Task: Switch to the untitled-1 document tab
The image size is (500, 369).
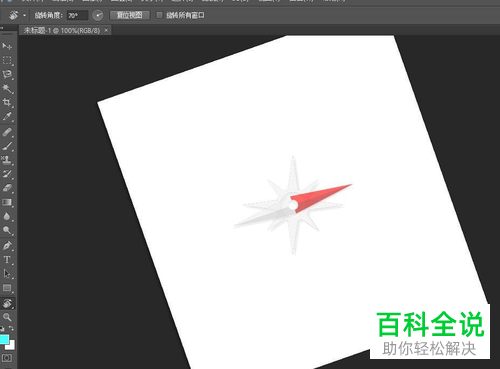Action: [x=62, y=30]
